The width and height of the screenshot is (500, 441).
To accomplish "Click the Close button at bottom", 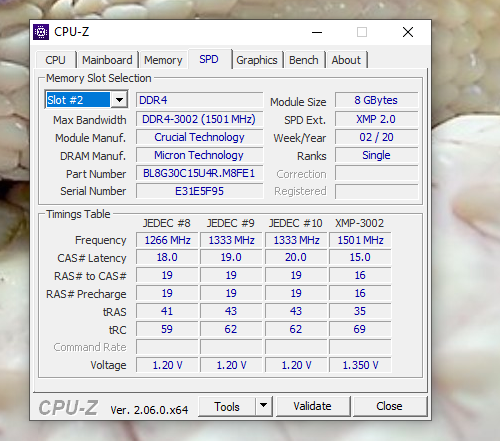I will click(x=389, y=406).
